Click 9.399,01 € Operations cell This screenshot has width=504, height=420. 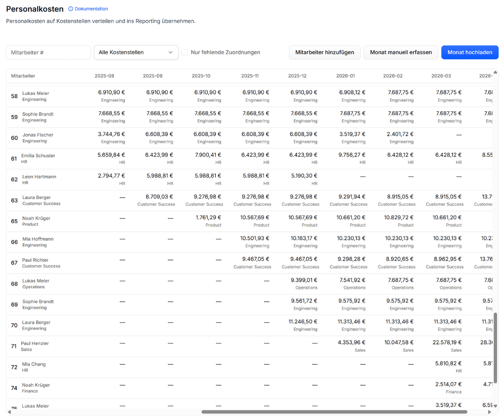click(x=304, y=284)
